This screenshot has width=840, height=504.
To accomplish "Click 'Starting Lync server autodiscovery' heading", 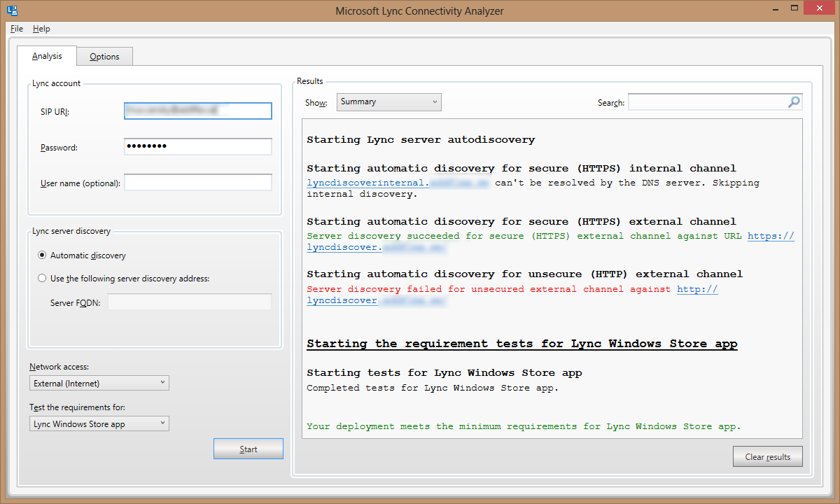I will (421, 139).
